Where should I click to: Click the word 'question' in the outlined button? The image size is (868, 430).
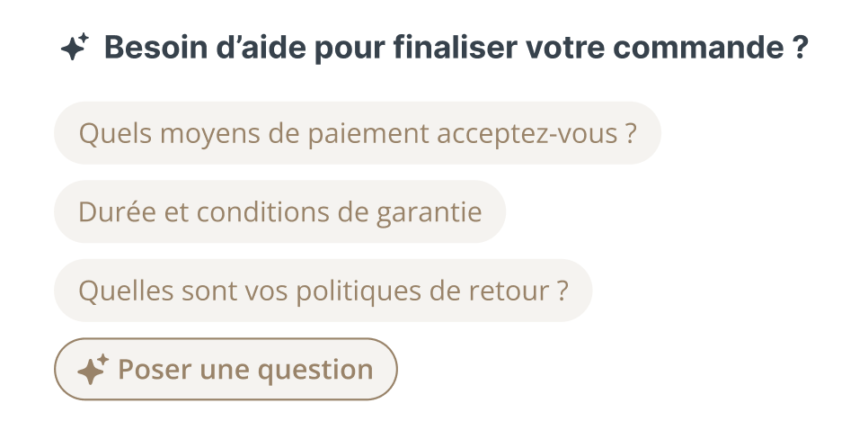pos(314,370)
